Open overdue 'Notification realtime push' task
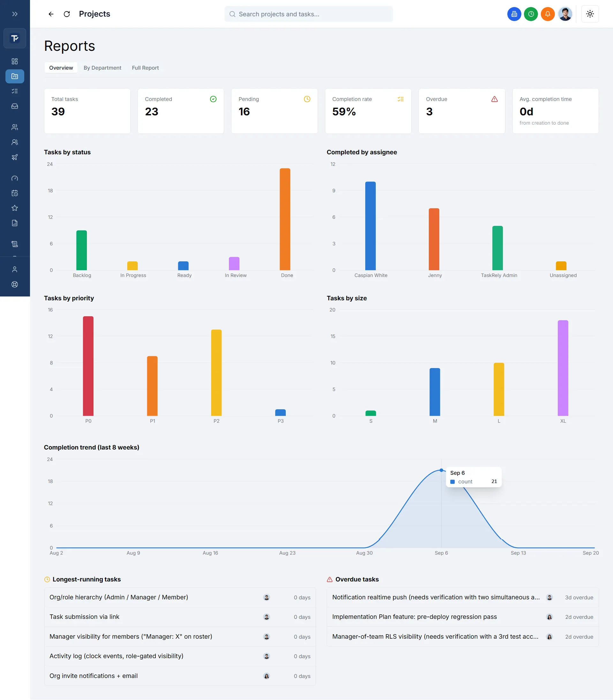 463,597
